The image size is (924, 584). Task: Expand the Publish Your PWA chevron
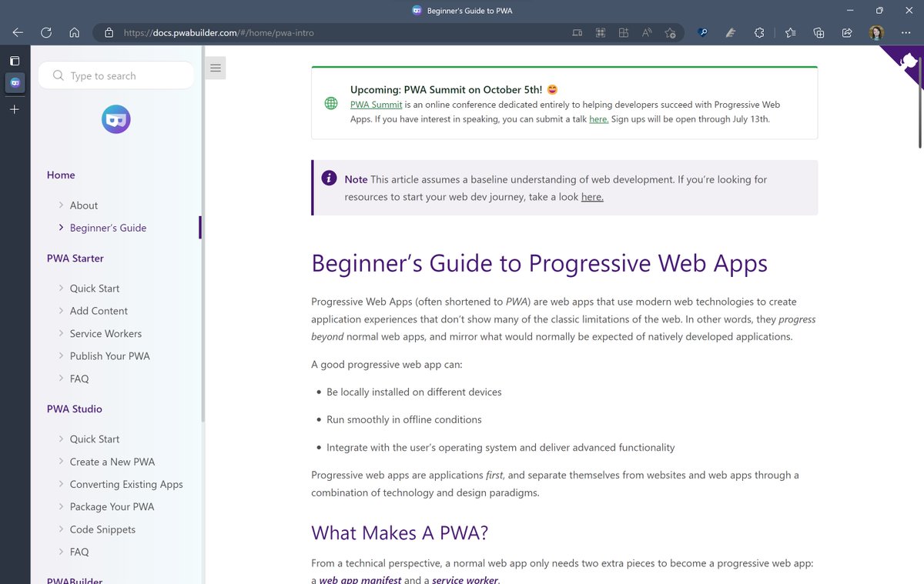(x=61, y=355)
